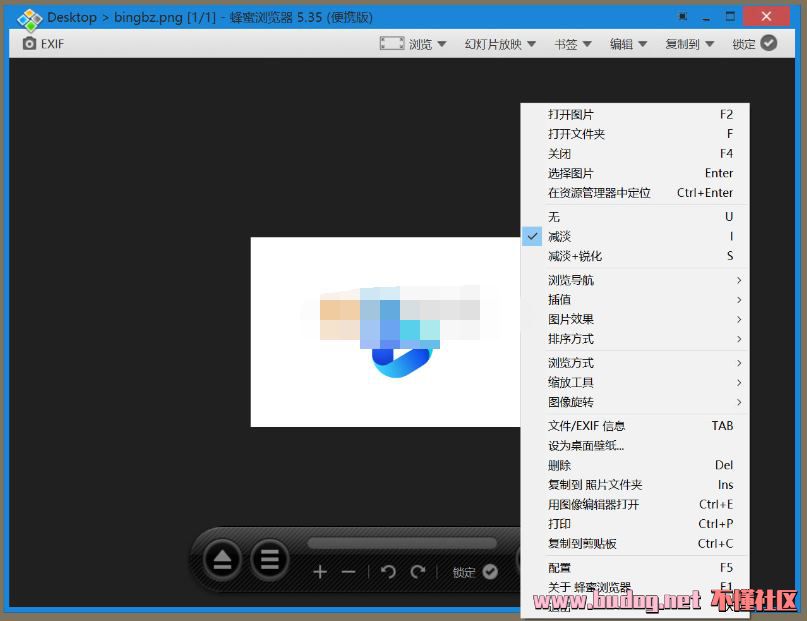807x621 pixels.
Task: Rotate image clockwise using the right arrow
Action: pos(418,572)
